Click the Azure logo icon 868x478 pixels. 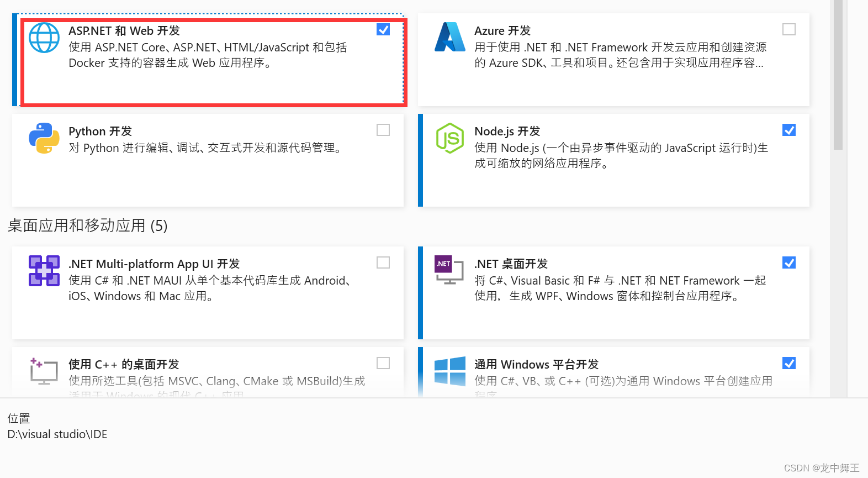(450, 37)
